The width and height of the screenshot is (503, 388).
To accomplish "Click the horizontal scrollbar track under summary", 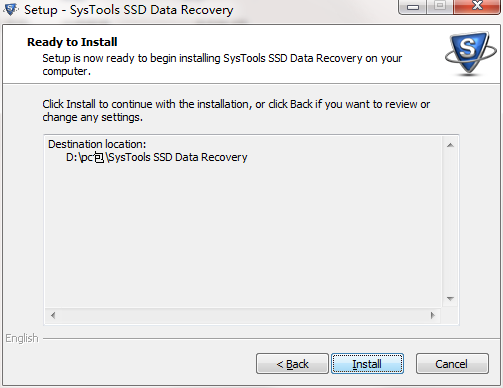I will tap(243, 315).
